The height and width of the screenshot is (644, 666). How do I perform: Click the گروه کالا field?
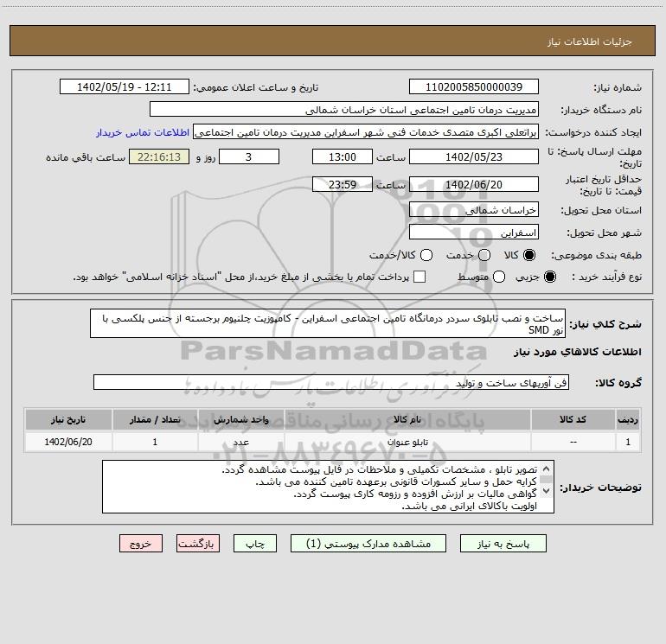click(331, 382)
